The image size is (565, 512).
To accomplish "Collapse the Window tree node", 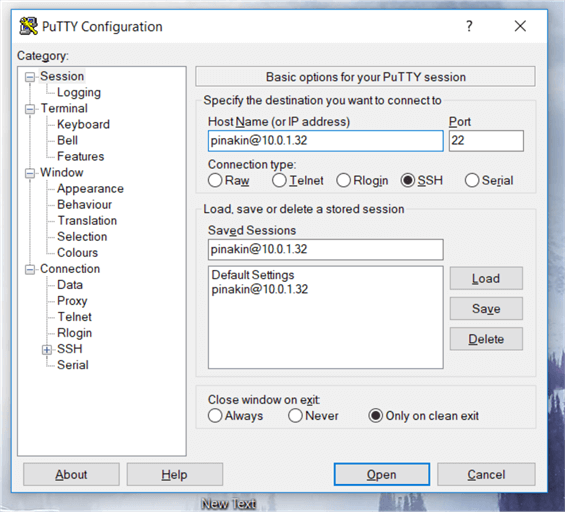I will coord(30,173).
